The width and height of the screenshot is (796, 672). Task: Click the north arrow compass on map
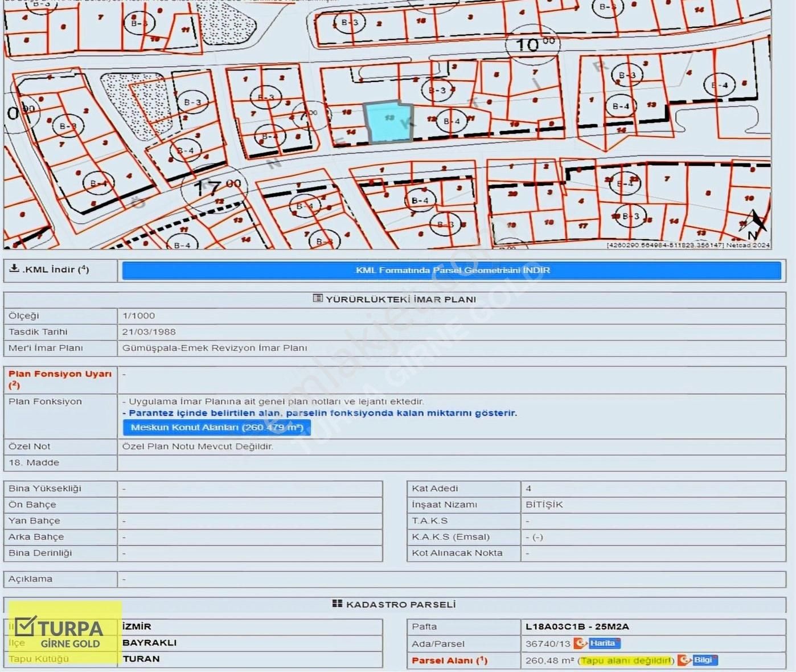[x=754, y=224]
